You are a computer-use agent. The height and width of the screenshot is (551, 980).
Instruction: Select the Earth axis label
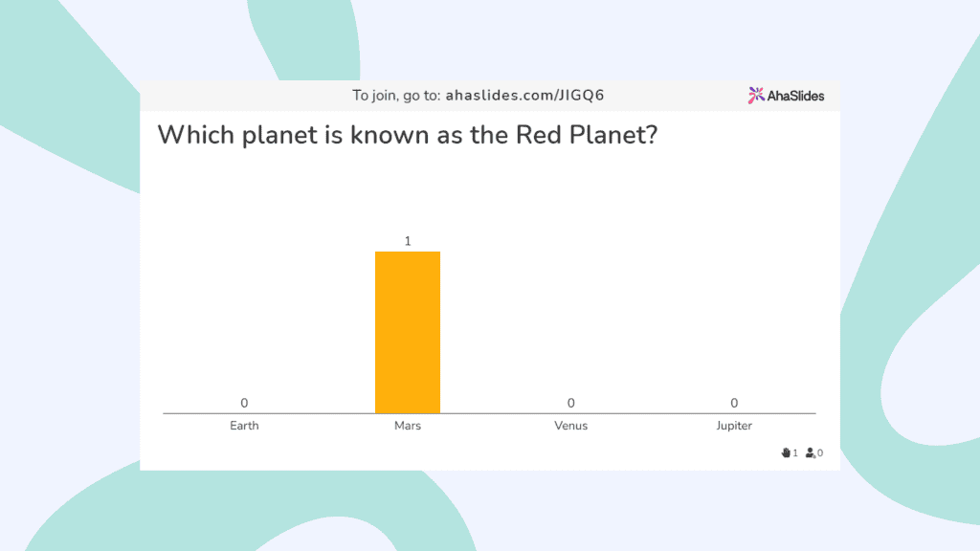(244, 426)
